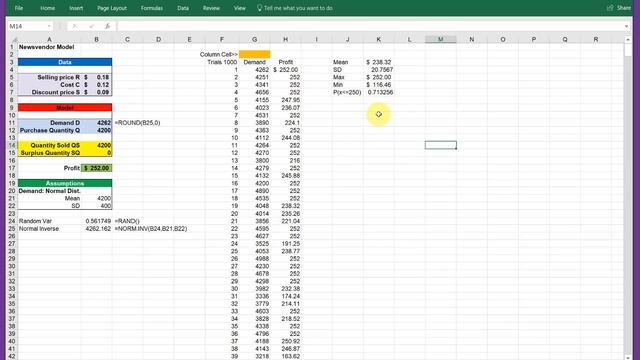Select Normal Inverse value 4262.162

(96, 229)
